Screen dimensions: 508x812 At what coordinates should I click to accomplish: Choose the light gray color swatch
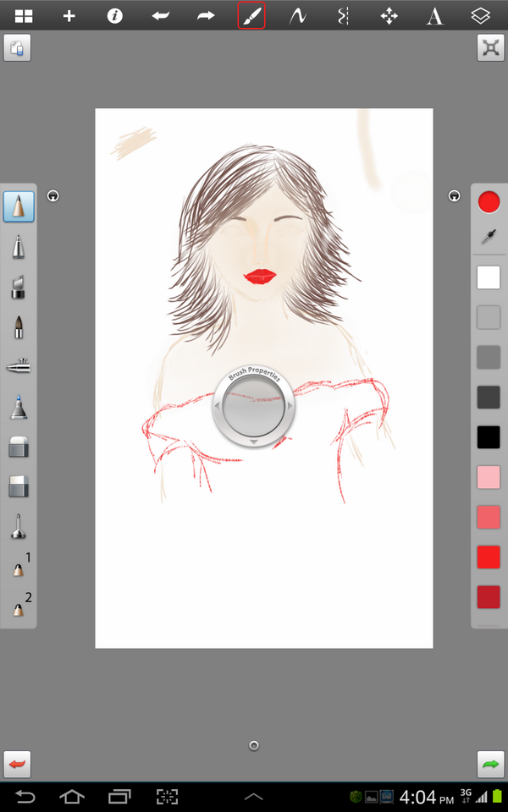489,317
